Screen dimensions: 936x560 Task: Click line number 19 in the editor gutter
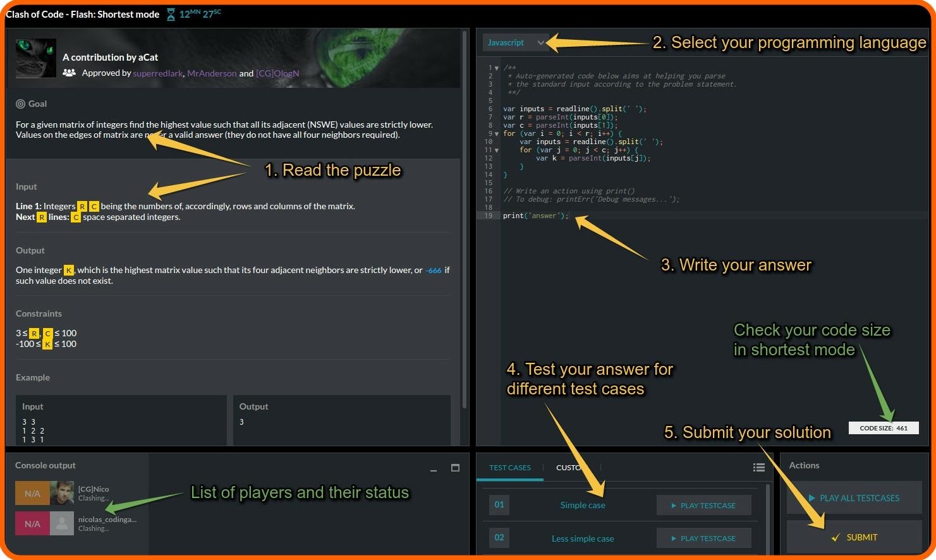pyautogui.click(x=489, y=216)
